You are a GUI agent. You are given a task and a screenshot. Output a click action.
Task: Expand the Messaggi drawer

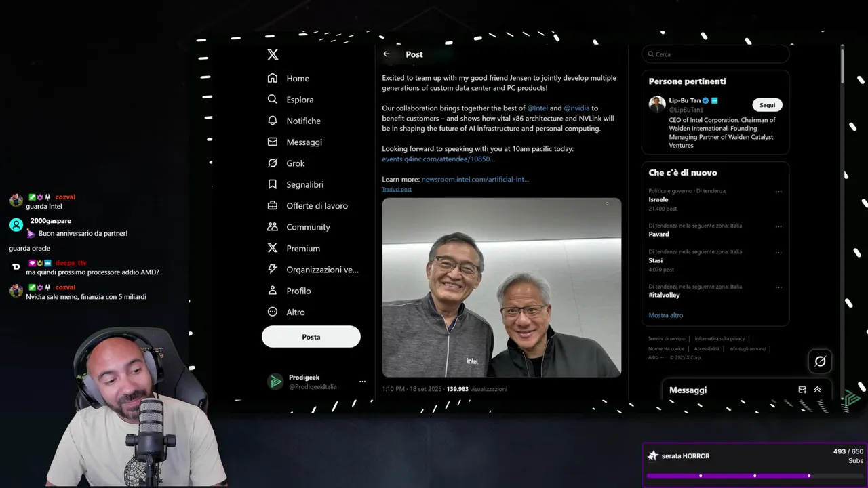817,390
